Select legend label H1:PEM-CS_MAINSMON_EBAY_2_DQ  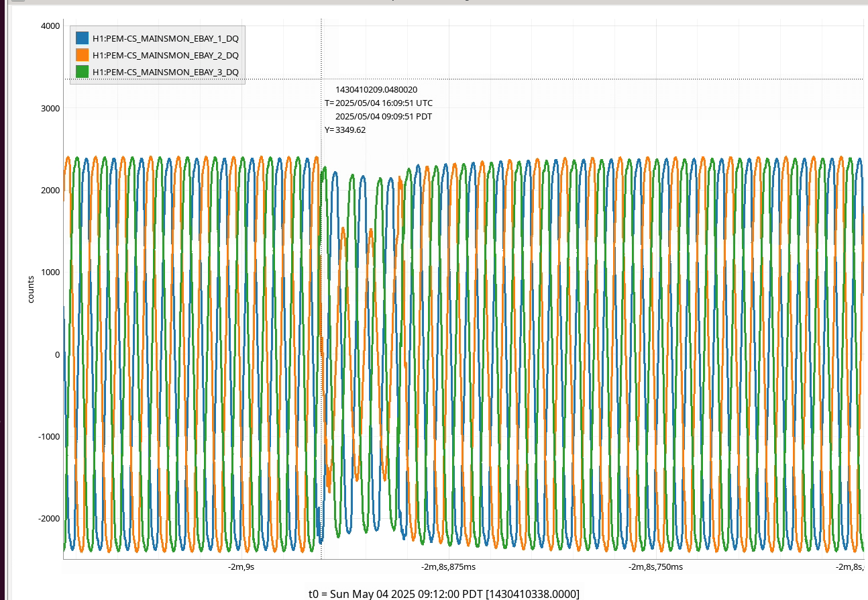[x=166, y=55]
